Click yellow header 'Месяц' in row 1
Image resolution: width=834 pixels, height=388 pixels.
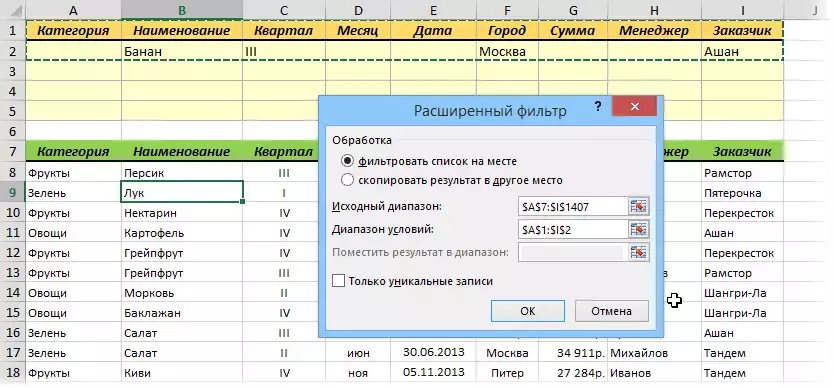pyautogui.click(x=358, y=30)
